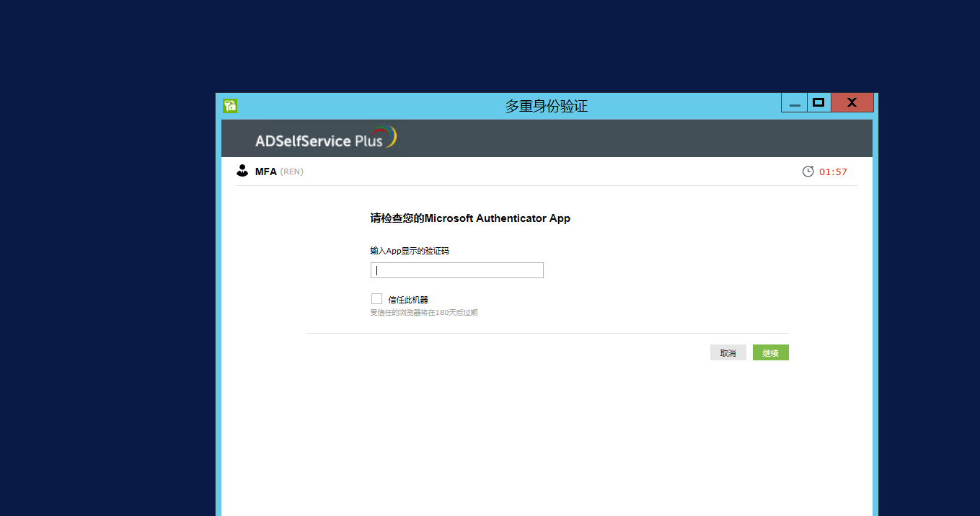Enable the 信任此机器 checkbox

[376, 298]
